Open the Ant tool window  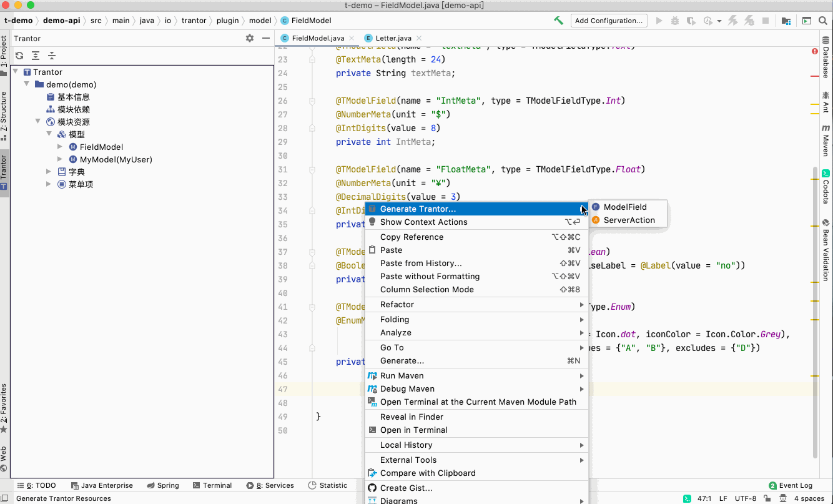click(x=826, y=102)
